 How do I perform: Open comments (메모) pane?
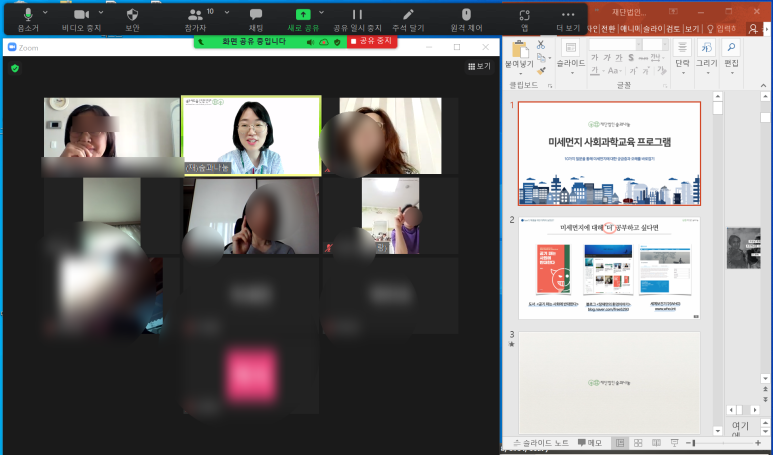(x=590, y=443)
